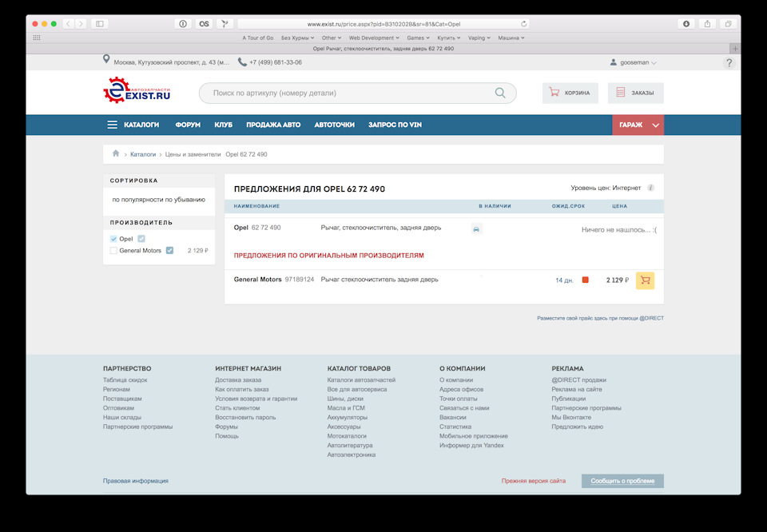The width and height of the screenshot is (767, 532).
Task: Click the 14 дн. delivery time link
Action: [564, 280]
